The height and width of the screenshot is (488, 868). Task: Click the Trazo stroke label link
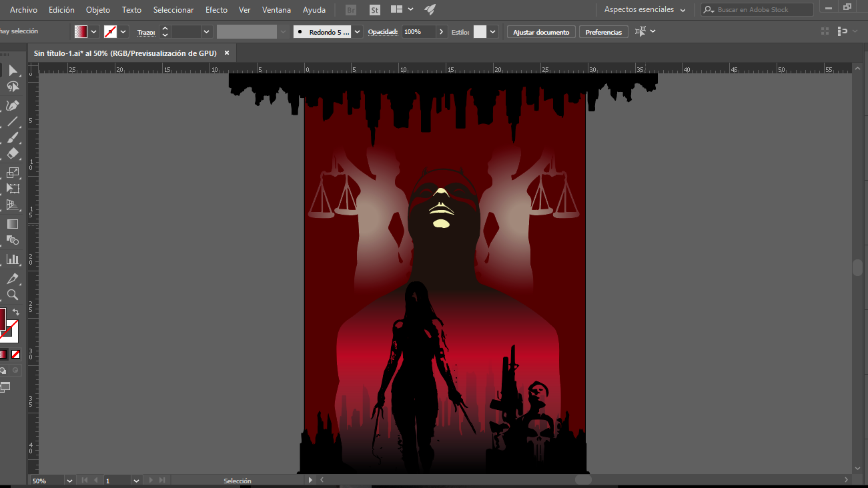[146, 32]
